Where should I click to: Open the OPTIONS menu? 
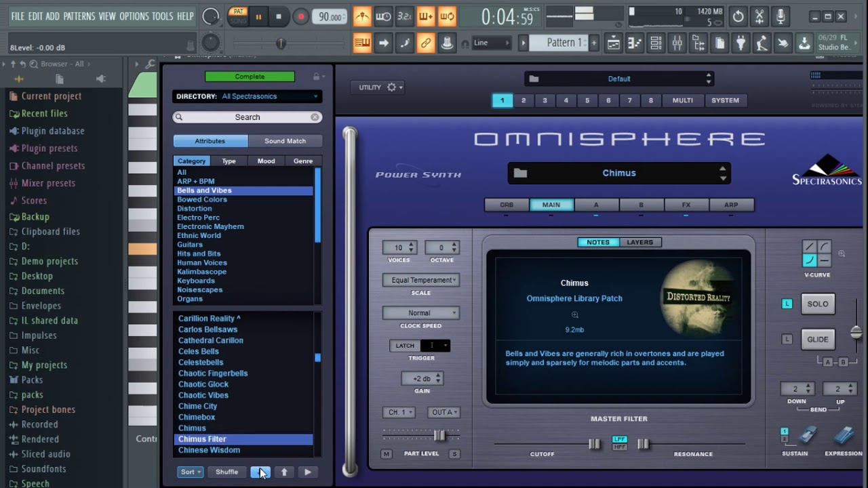click(x=134, y=16)
